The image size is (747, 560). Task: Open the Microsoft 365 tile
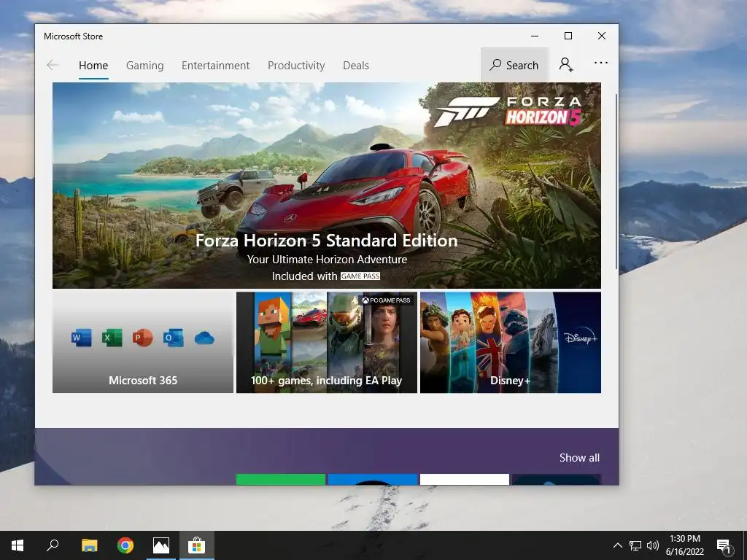click(143, 343)
